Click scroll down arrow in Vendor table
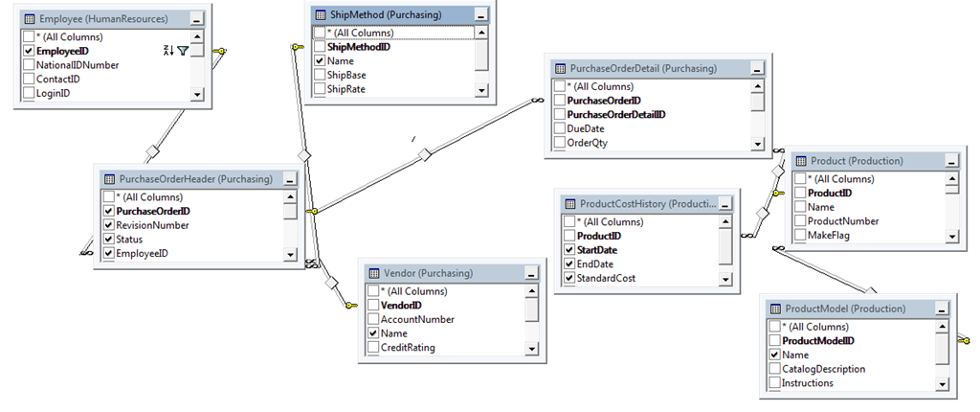 531,349
